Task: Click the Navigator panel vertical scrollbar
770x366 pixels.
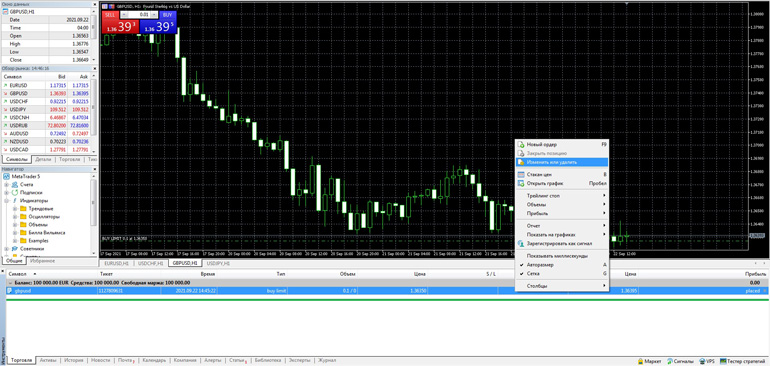Action: [94, 214]
